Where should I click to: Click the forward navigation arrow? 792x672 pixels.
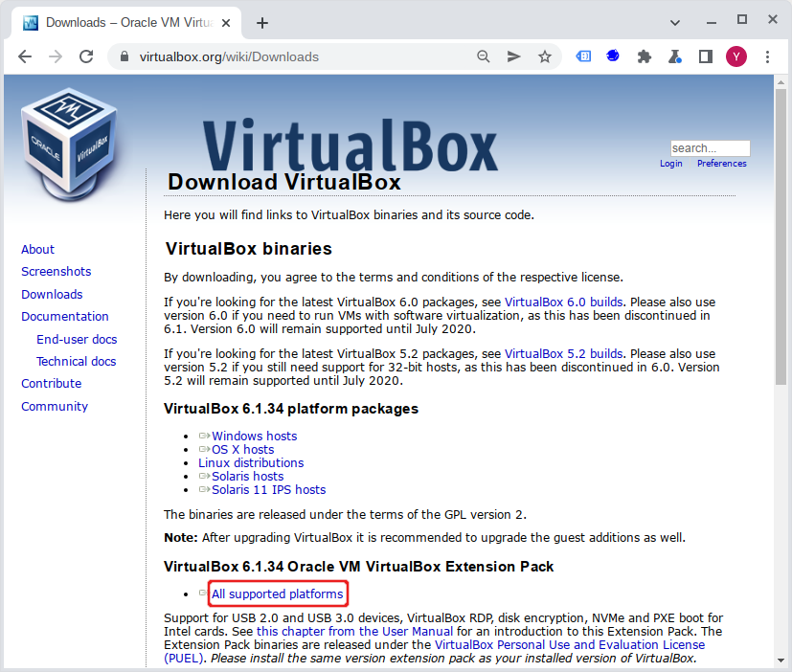tap(56, 56)
